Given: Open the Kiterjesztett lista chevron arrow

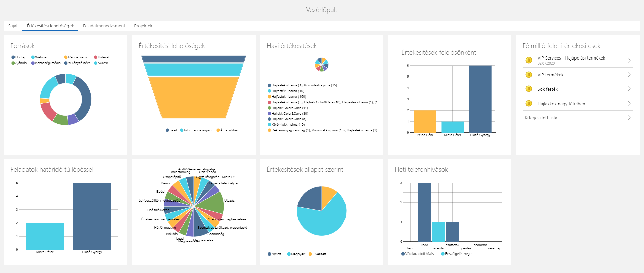Looking at the screenshot, I should tap(629, 118).
